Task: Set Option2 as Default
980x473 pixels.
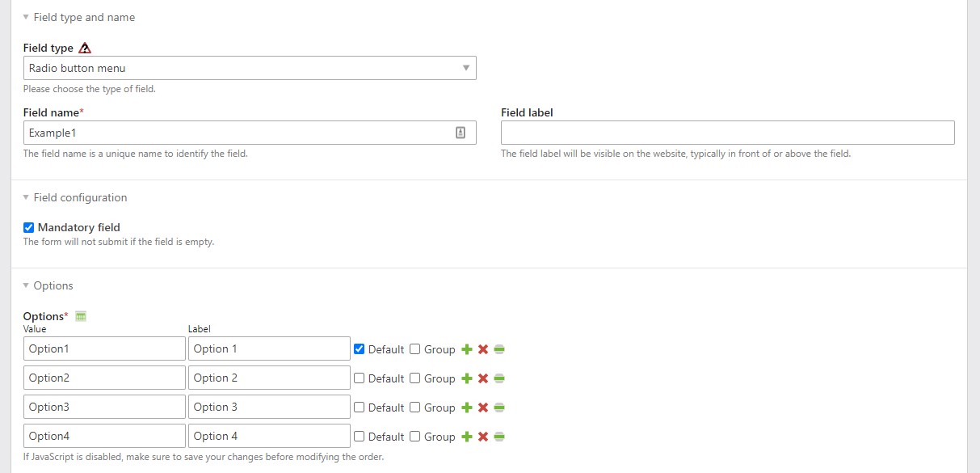Action: tap(360, 378)
